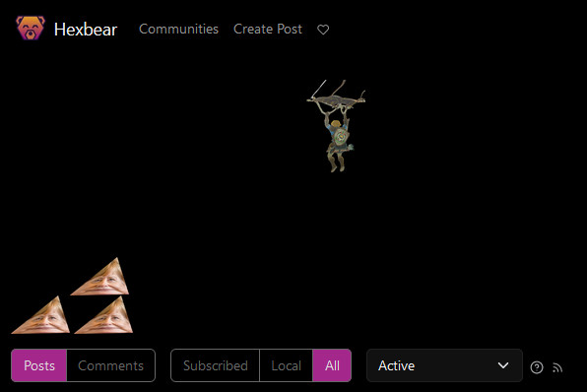This screenshot has height=392, width=587.
Task: Filter listing to Local
Action: (x=286, y=365)
